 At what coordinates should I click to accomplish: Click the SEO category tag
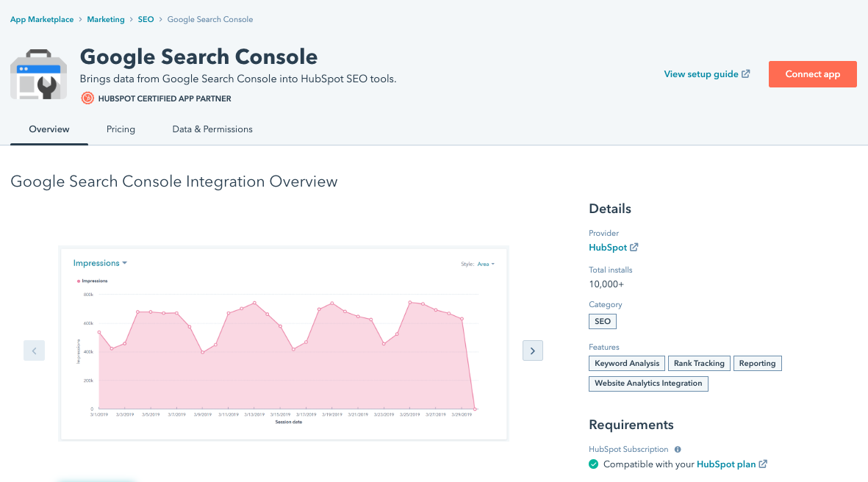tap(602, 322)
